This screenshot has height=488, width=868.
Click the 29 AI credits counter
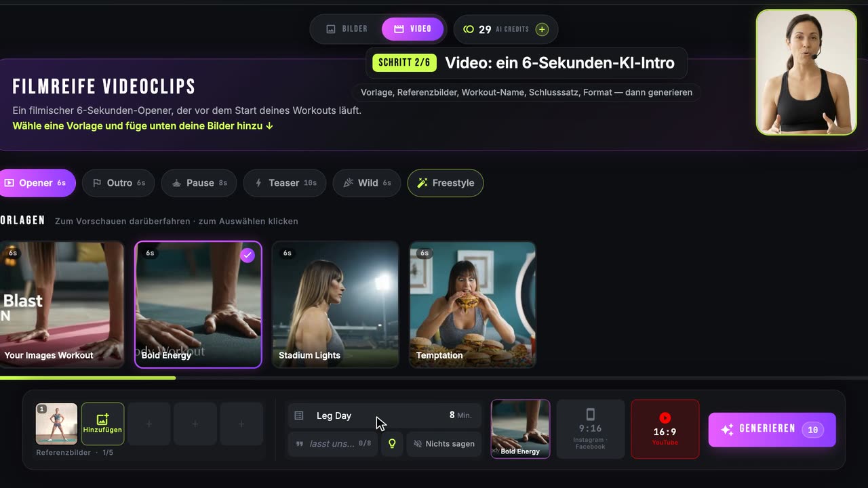pyautogui.click(x=505, y=29)
